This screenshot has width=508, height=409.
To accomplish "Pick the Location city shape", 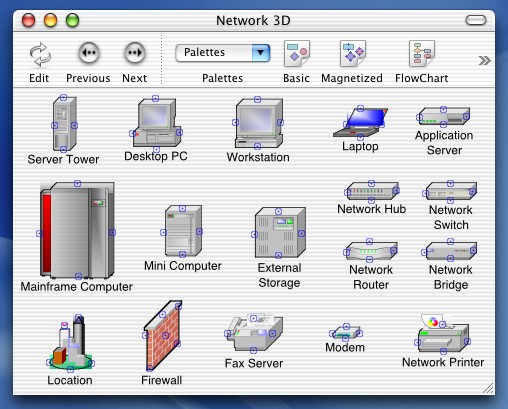I will pyautogui.click(x=71, y=343).
